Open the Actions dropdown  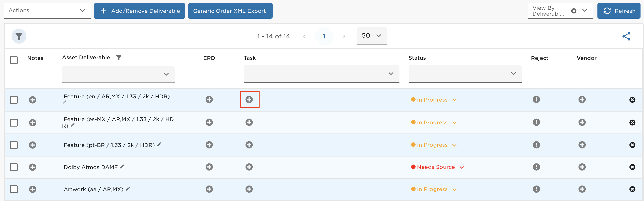coord(47,11)
